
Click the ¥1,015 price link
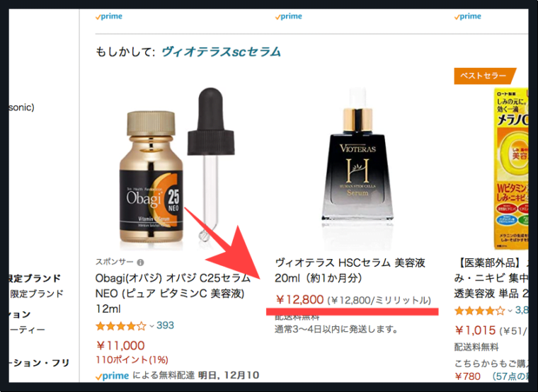pyautogui.click(x=475, y=330)
